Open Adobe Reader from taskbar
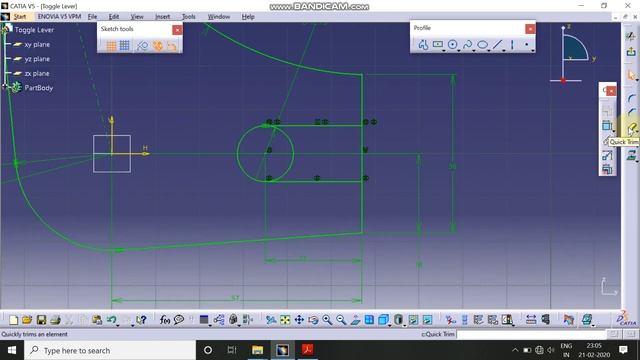The width and height of the screenshot is (640, 360). tap(307, 350)
